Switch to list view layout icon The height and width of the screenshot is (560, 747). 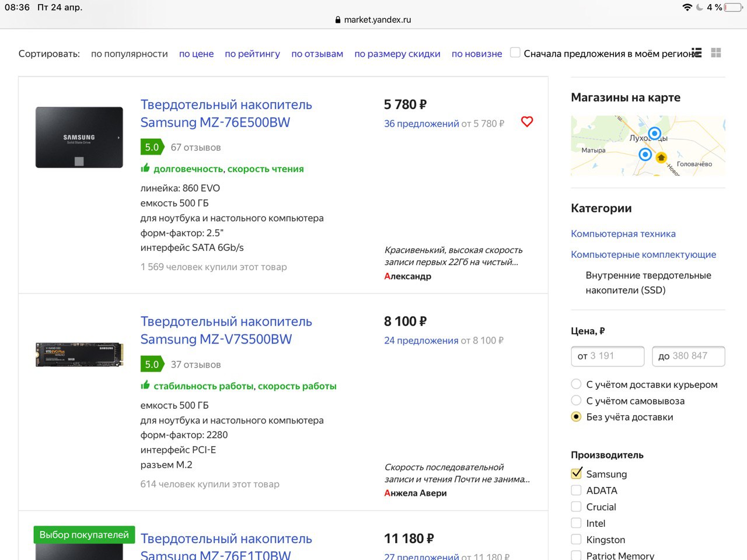[696, 52]
